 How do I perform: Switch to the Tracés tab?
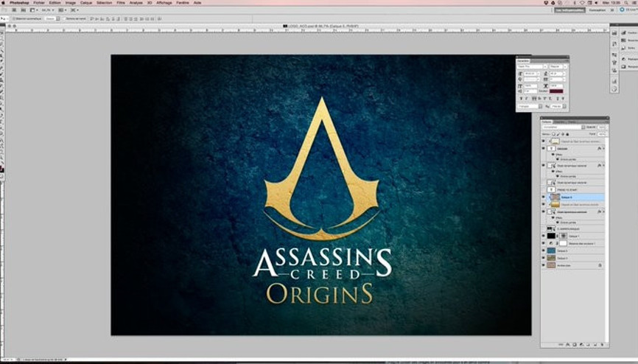click(x=571, y=122)
